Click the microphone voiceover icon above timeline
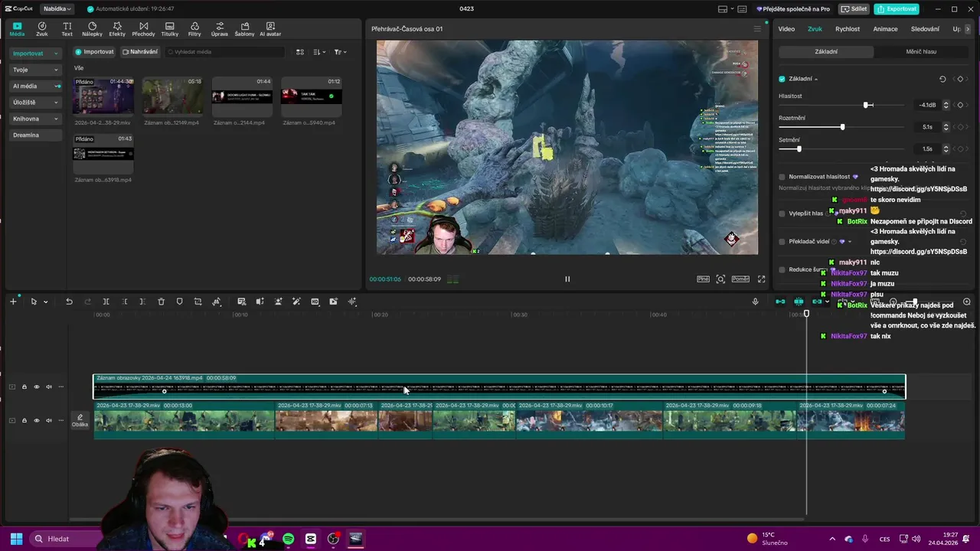980x551 pixels. (755, 302)
